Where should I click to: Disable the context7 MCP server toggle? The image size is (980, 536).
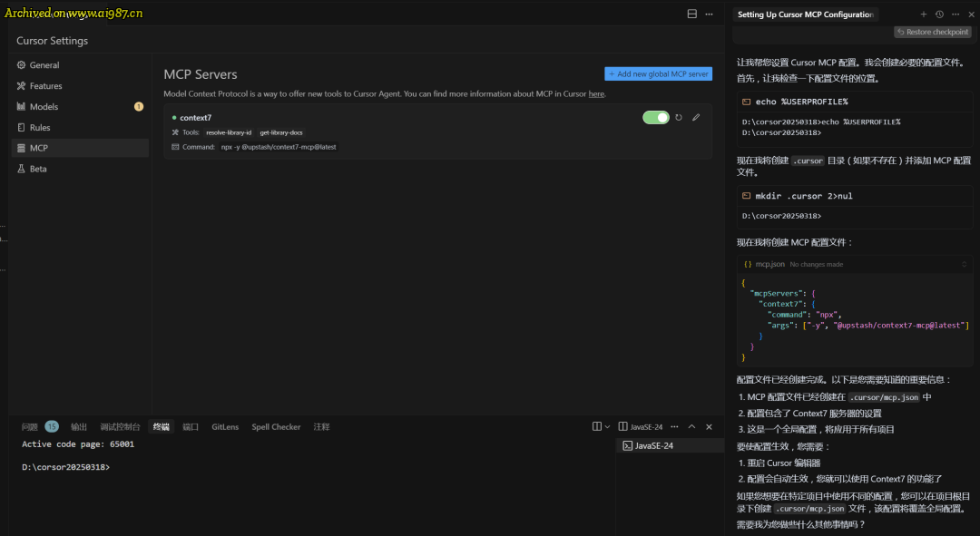pos(656,117)
